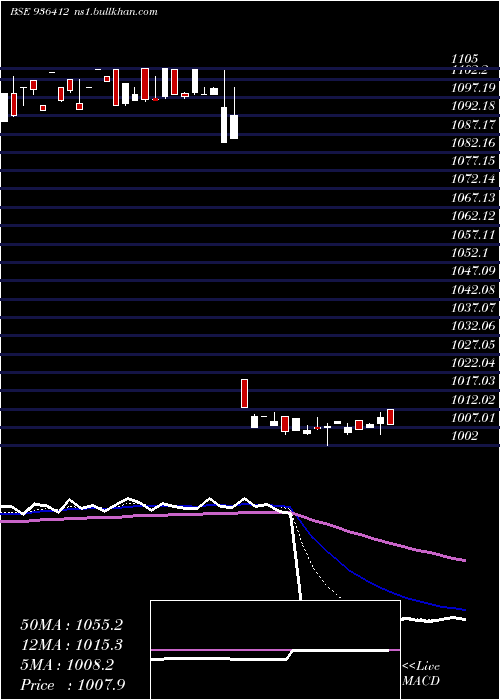The width and height of the screenshot is (500, 700).
Task: Click the 1002 price axis label
Action: coord(465,436)
